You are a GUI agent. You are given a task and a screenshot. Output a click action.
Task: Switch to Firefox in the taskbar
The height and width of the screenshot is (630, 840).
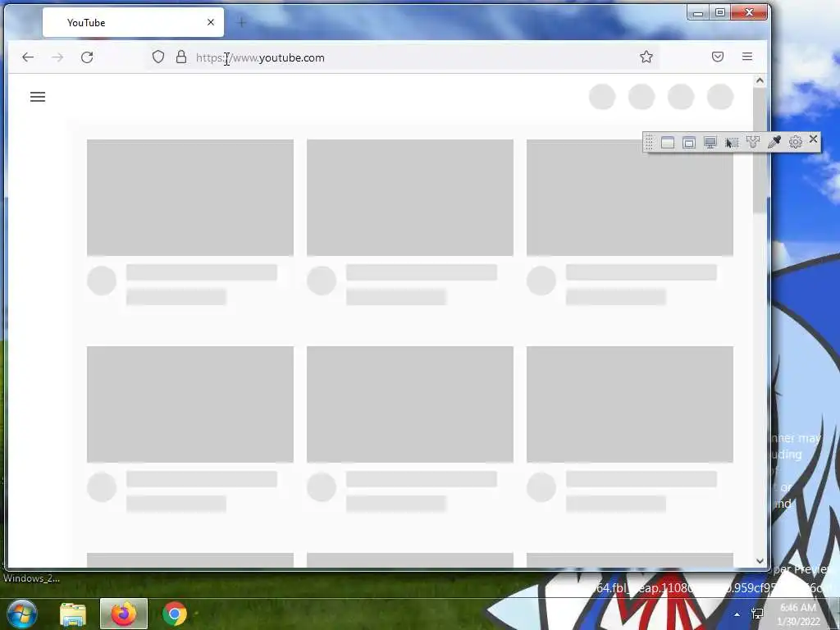click(x=124, y=614)
